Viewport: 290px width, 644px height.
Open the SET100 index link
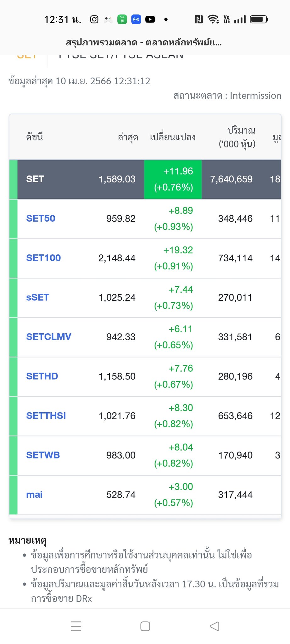(x=43, y=258)
